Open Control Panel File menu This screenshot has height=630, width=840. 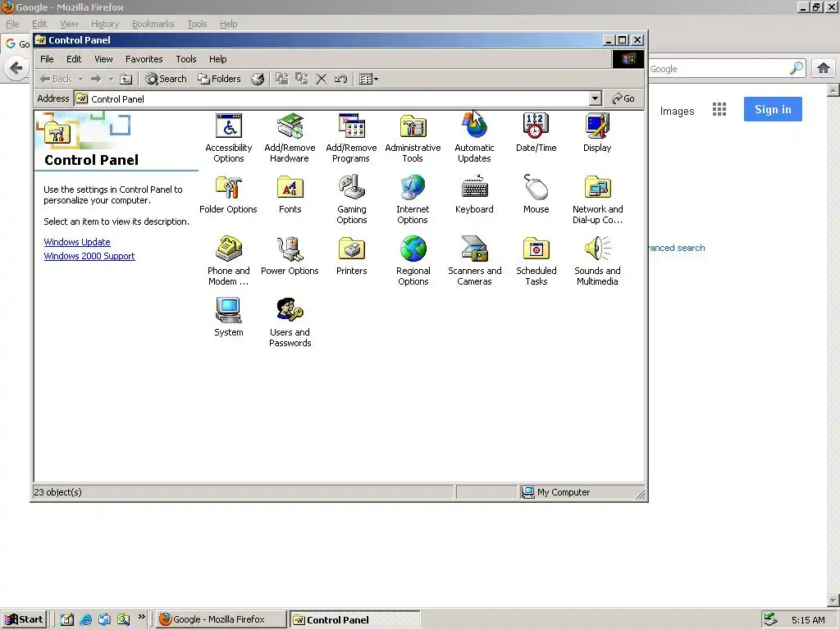coord(47,59)
